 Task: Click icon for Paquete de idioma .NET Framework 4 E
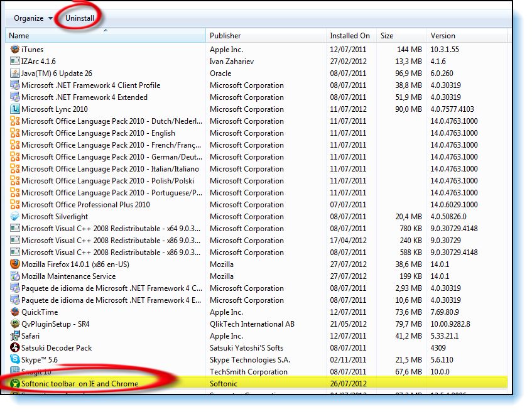tap(15, 300)
